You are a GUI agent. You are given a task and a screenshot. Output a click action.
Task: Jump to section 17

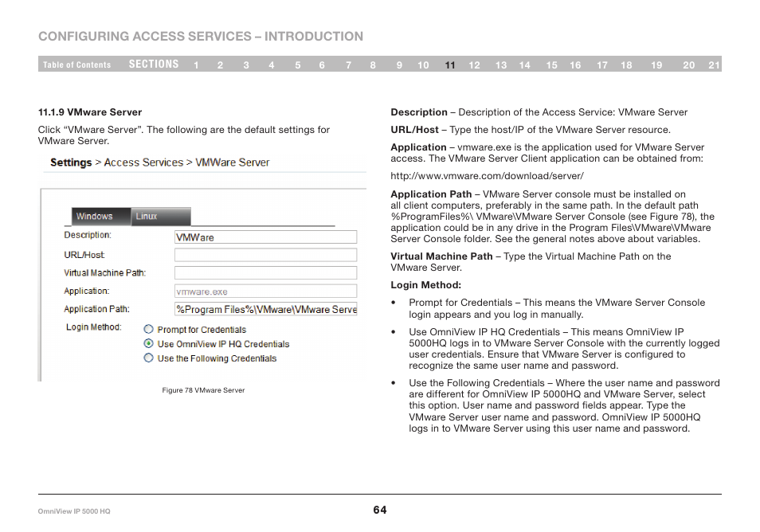pyautogui.click(x=602, y=65)
